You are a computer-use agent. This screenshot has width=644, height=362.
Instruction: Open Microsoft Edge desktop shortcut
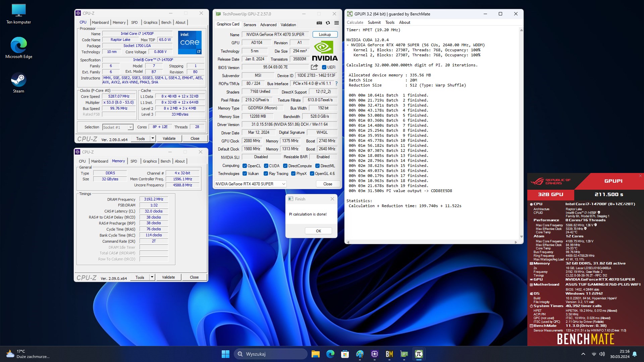(18, 48)
